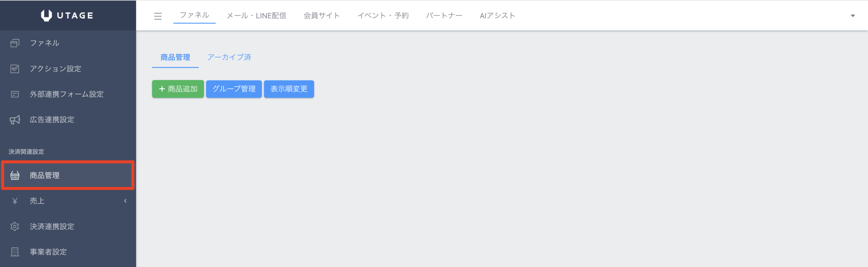Click the アクション設定 checkmark icon

[x=15, y=69]
